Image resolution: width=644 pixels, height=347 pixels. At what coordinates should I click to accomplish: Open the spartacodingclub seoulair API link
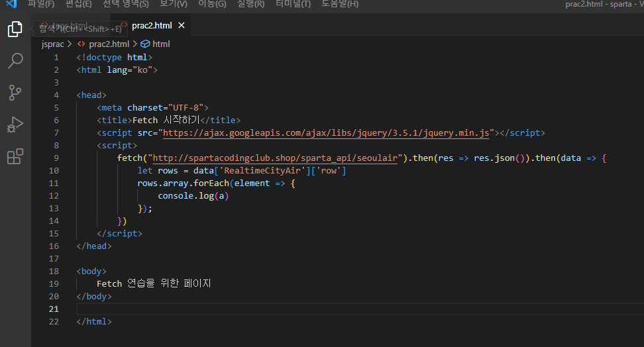point(275,158)
